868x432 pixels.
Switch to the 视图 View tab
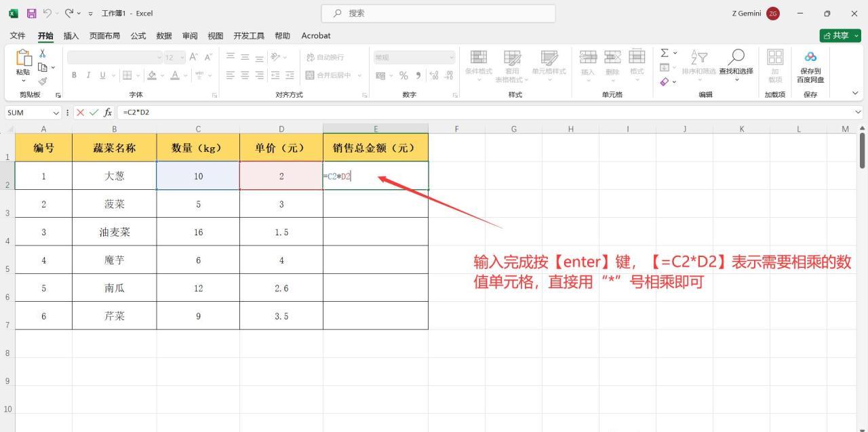coord(216,35)
